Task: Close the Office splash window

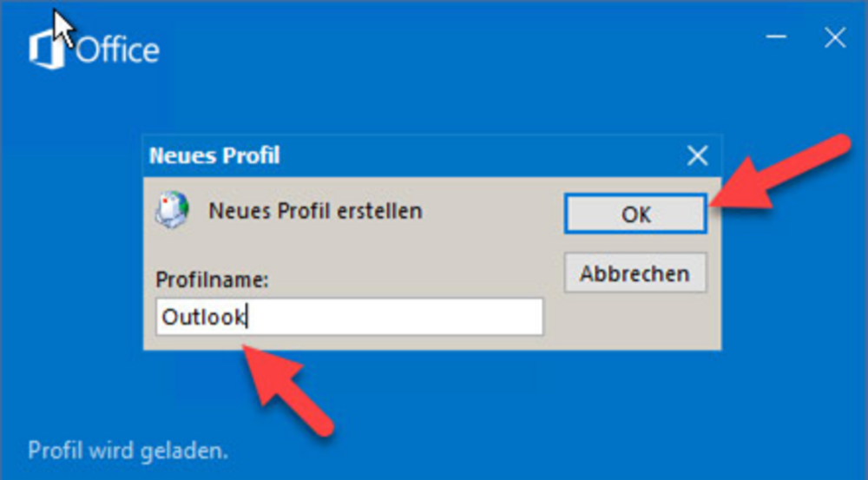Action: tap(835, 38)
